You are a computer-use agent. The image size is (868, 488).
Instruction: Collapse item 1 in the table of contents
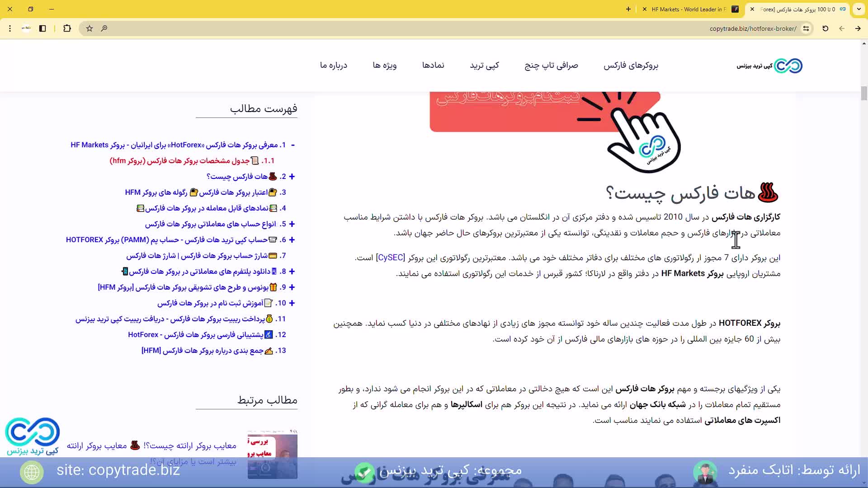pos(293,145)
